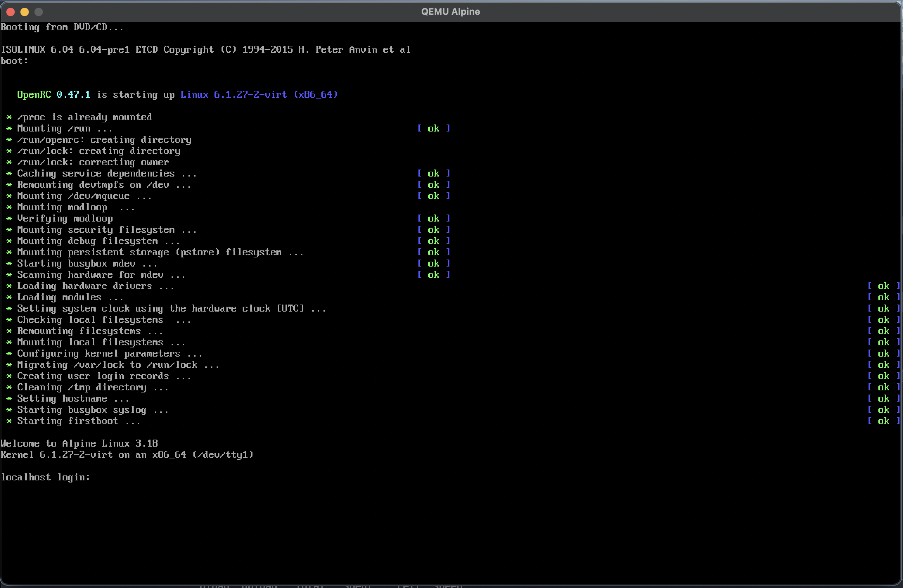Screen dimensions: 903x588
Task: Click 'OpenRC 0.47.1' text
Action: tap(53, 95)
